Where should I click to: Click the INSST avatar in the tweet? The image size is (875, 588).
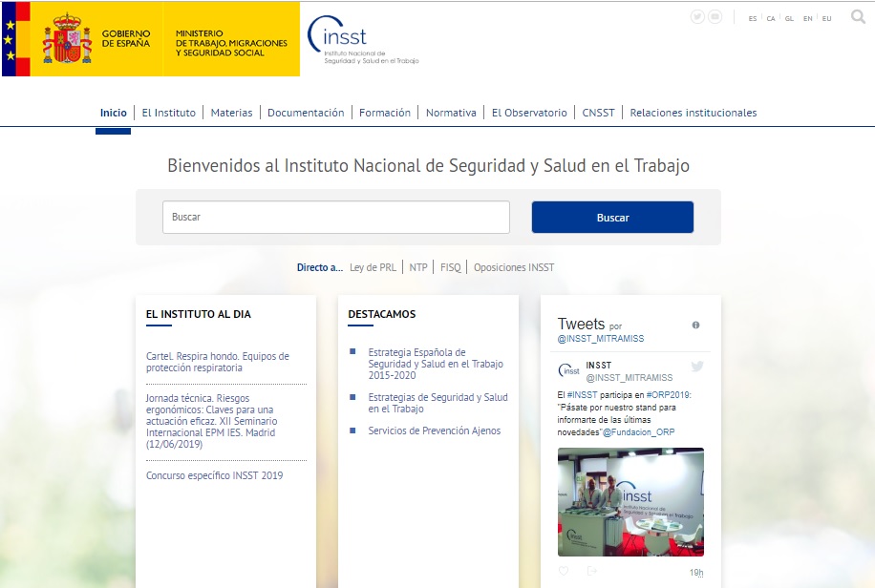[569, 370]
